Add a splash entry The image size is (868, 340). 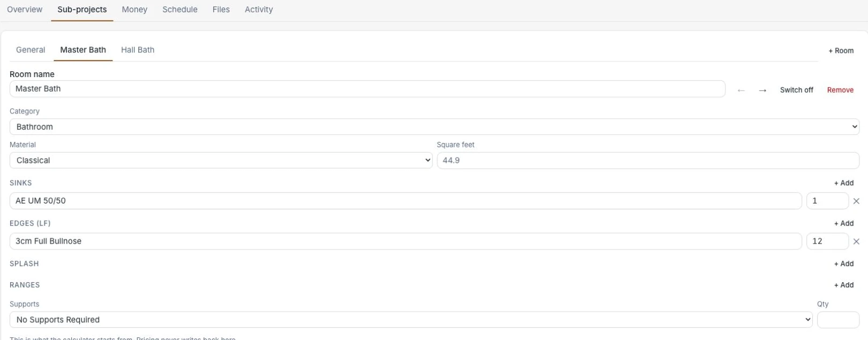point(844,264)
